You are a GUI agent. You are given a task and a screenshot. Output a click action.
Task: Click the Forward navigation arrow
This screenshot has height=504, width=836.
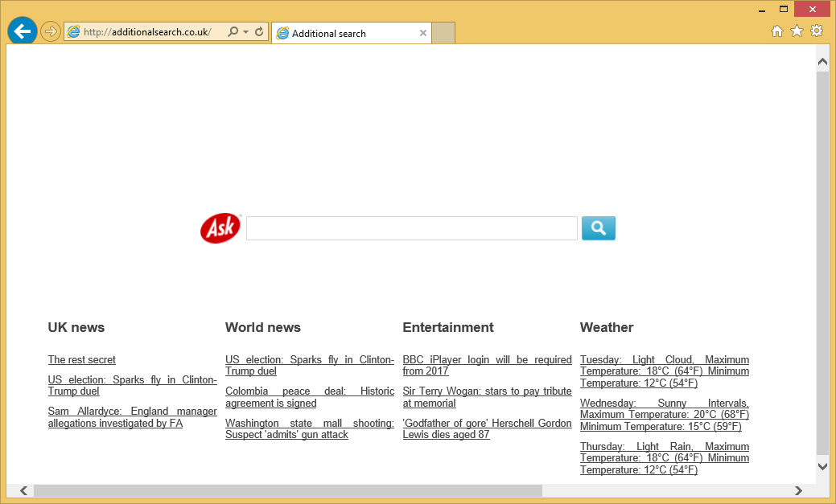(51, 32)
